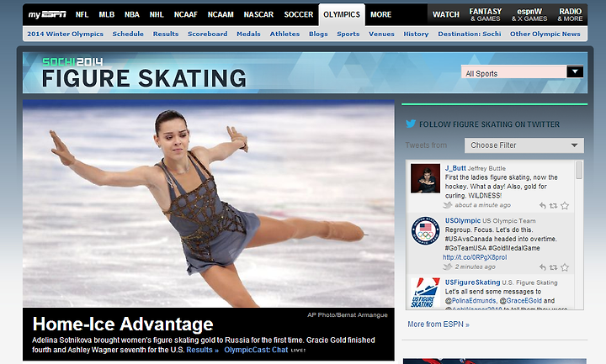The image size is (606, 364).
Task: Open J_Butt username link
Action: 455,168
